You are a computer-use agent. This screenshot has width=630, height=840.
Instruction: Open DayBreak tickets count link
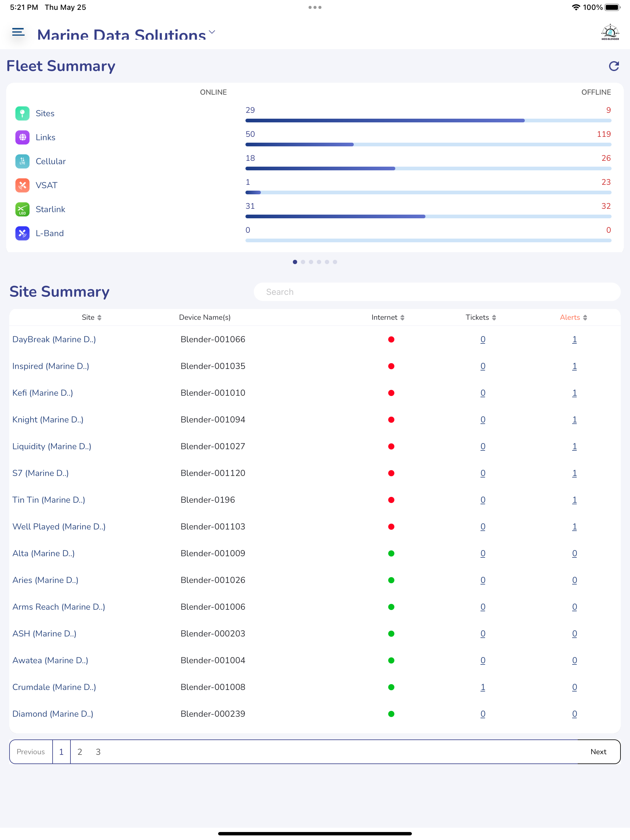click(483, 339)
